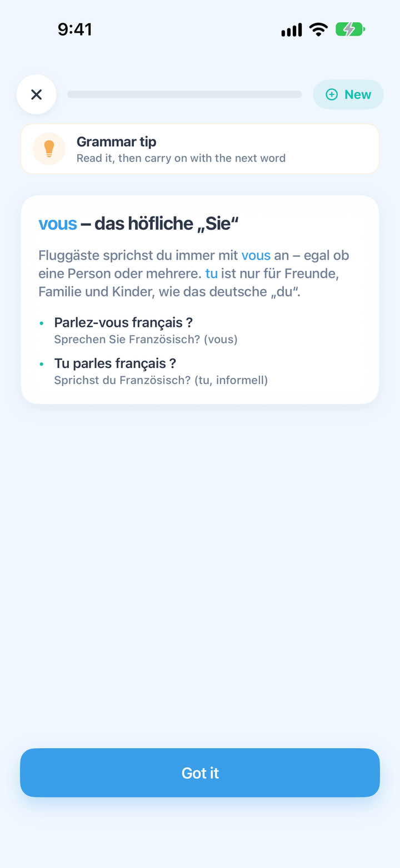Tap 'Read it, then carry on' subtitle
The width and height of the screenshot is (400, 868).
click(181, 158)
